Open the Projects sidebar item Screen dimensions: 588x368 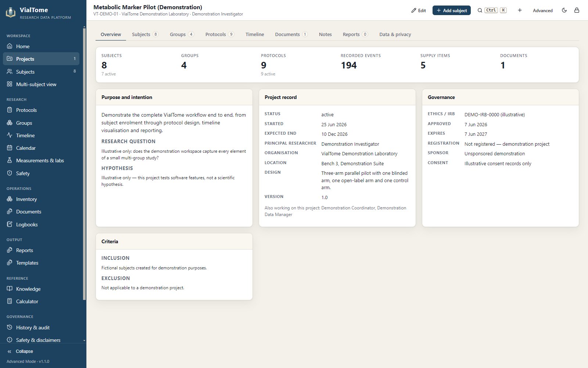point(41,59)
